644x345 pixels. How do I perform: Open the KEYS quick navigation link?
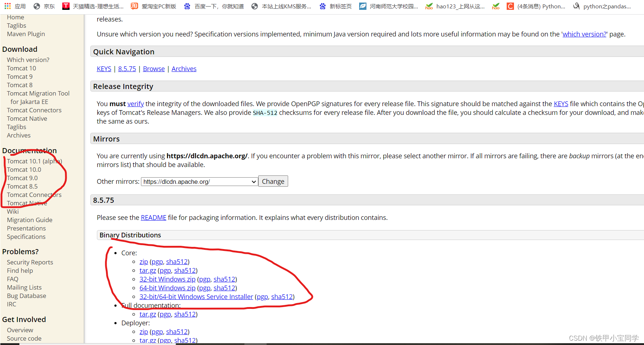[104, 69]
